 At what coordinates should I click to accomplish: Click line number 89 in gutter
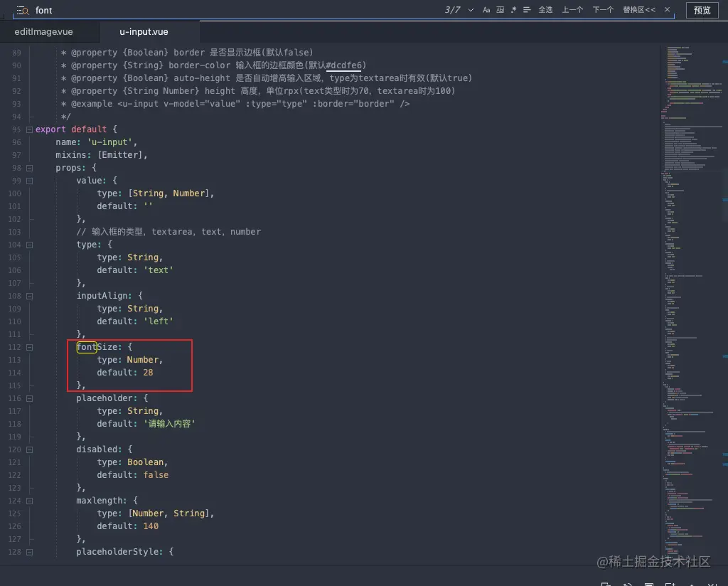click(17, 53)
